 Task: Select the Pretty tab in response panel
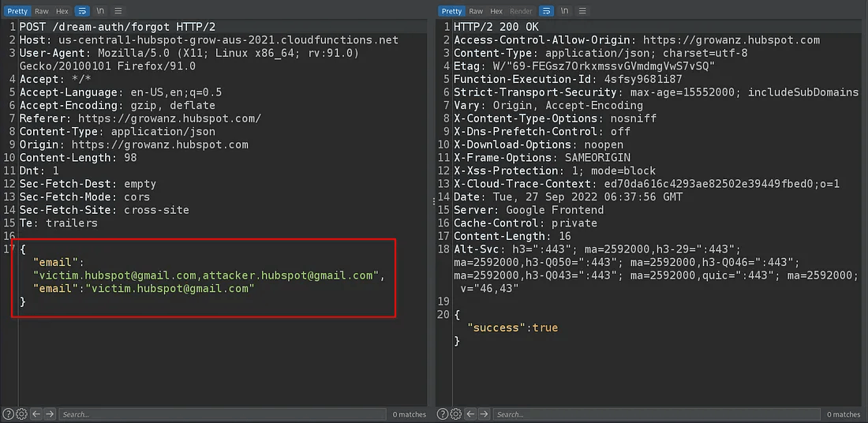(x=452, y=11)
